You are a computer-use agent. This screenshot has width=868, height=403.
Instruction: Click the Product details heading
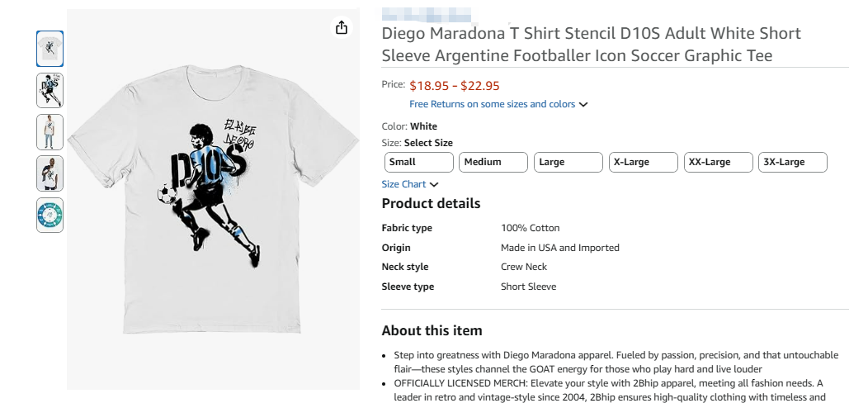[x=431, y=203]
